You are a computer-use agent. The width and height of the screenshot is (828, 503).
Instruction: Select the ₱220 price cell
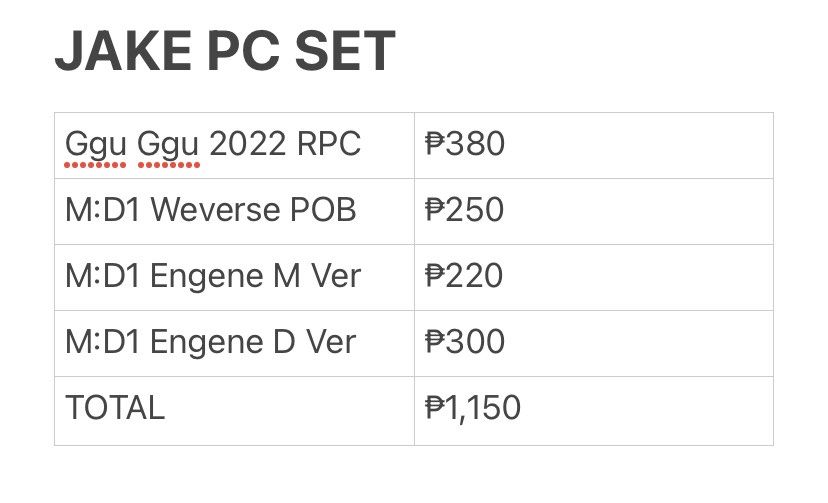point(594,278)
